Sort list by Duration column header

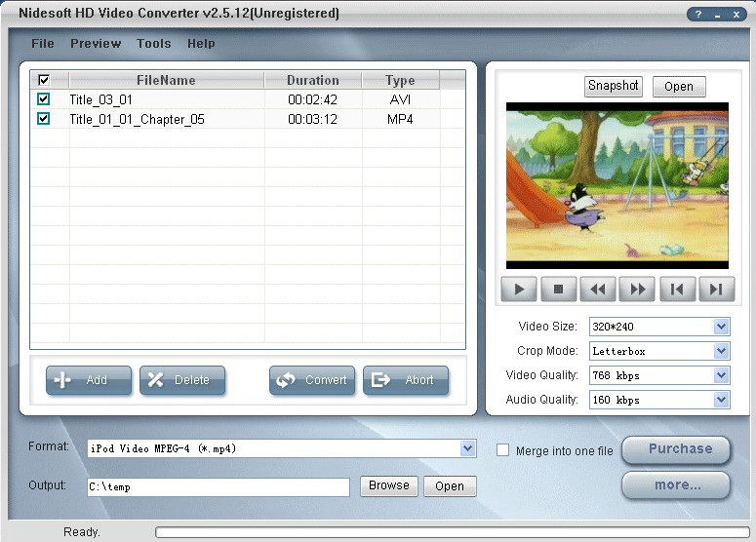313,80
